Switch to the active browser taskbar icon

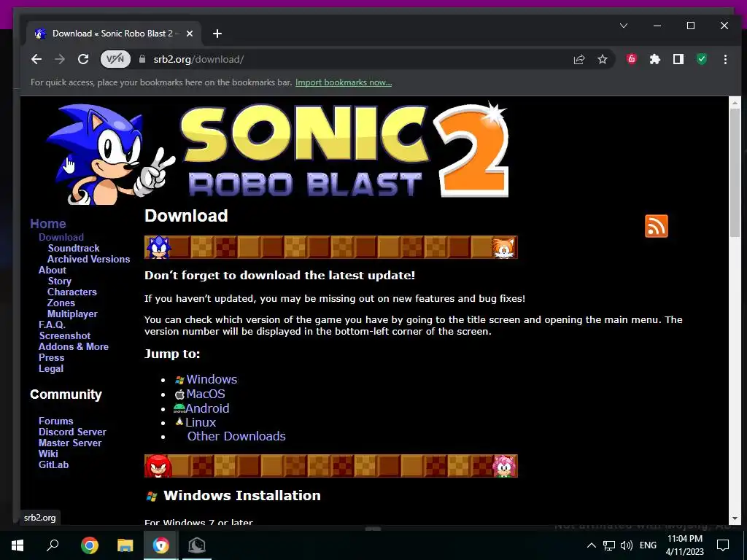pyautogui.click(x=161, y=545)
